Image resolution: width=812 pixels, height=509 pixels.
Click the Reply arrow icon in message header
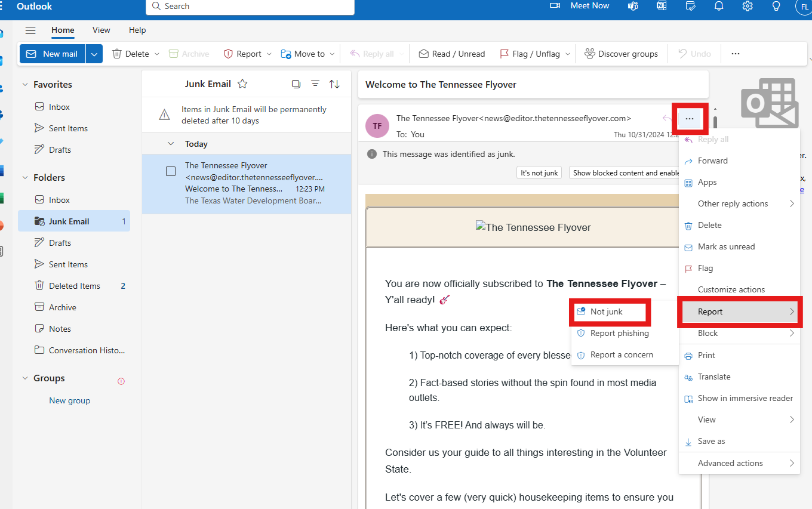click(667, 119)
